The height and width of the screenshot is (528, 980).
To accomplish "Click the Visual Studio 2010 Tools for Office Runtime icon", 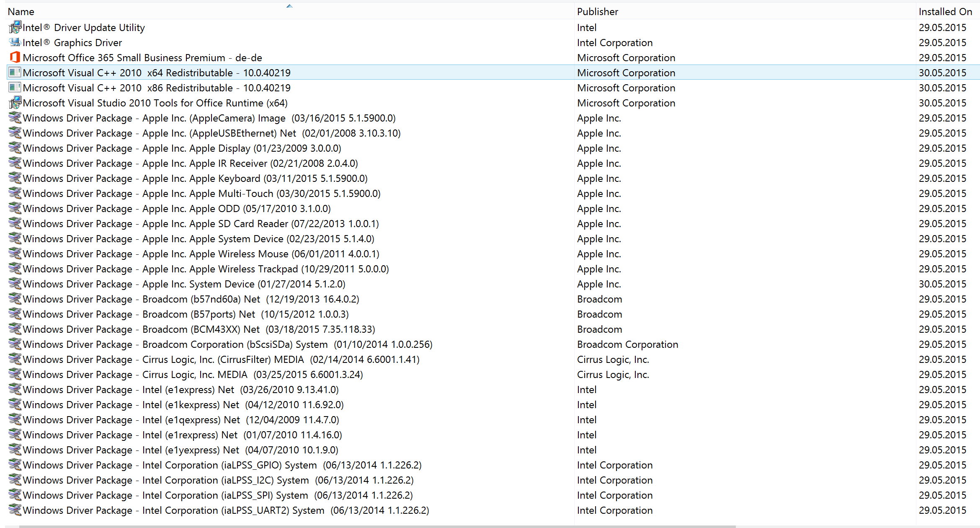I will pos(15,103).
